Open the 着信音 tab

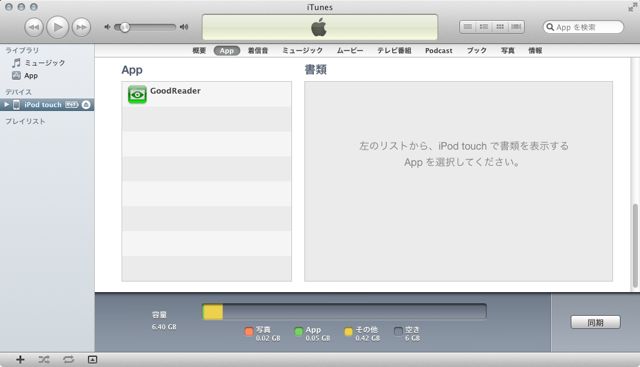click(x=258, y=51)
